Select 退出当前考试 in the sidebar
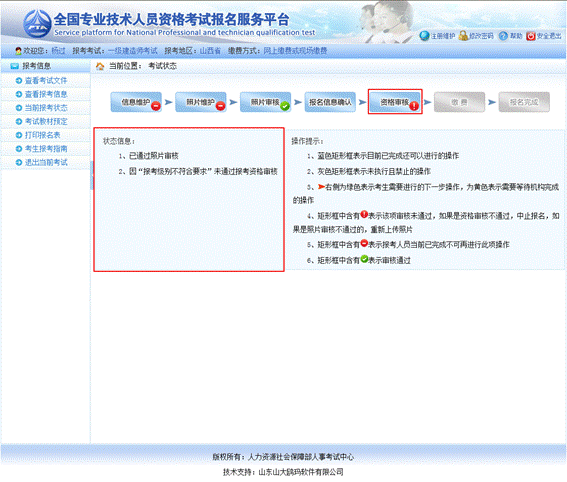The image size is (567, 482). (x=46, y=162)
